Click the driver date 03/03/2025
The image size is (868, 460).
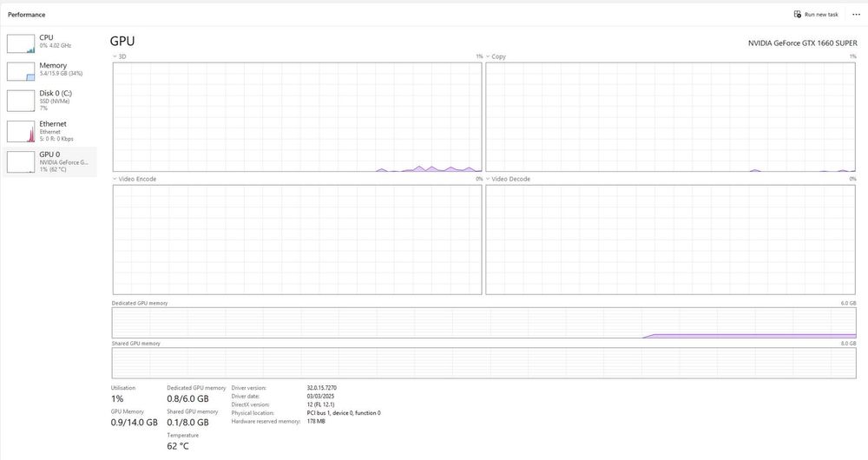[320, 397]
